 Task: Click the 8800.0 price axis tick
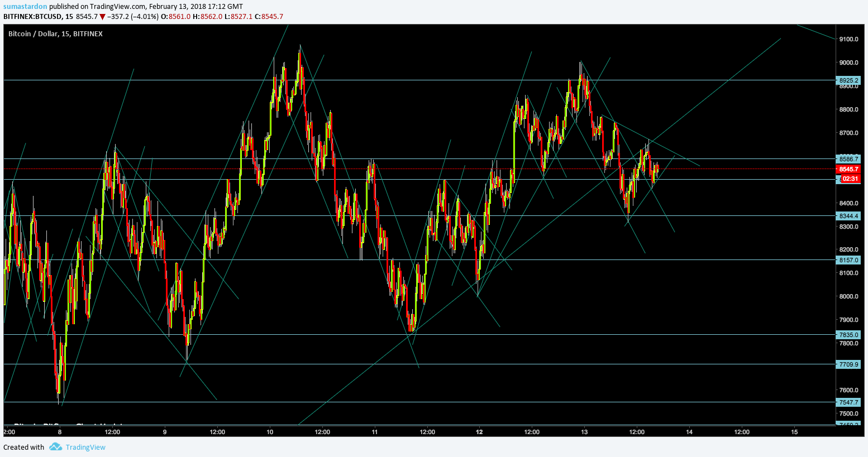pyautogui.click(x=848, y=109)
